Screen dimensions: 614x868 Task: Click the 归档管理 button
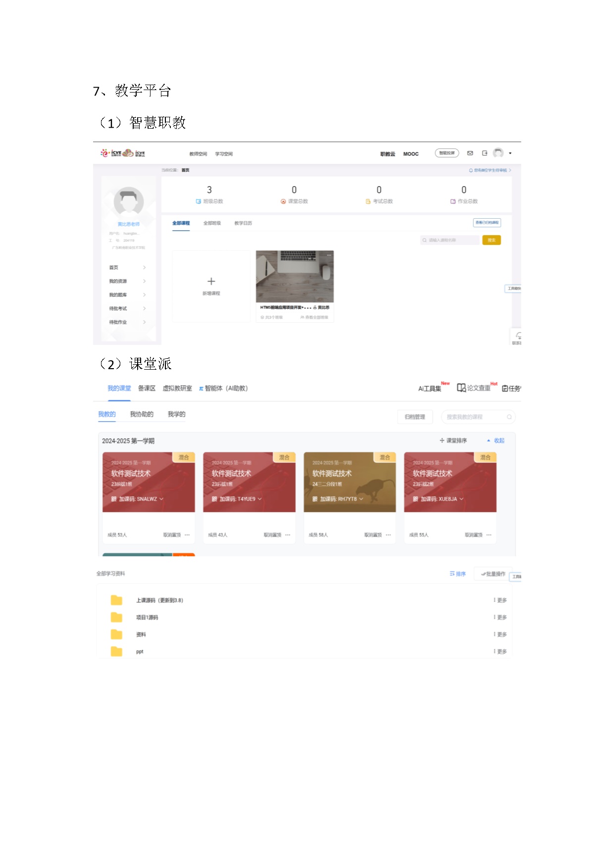pos(414,417)
